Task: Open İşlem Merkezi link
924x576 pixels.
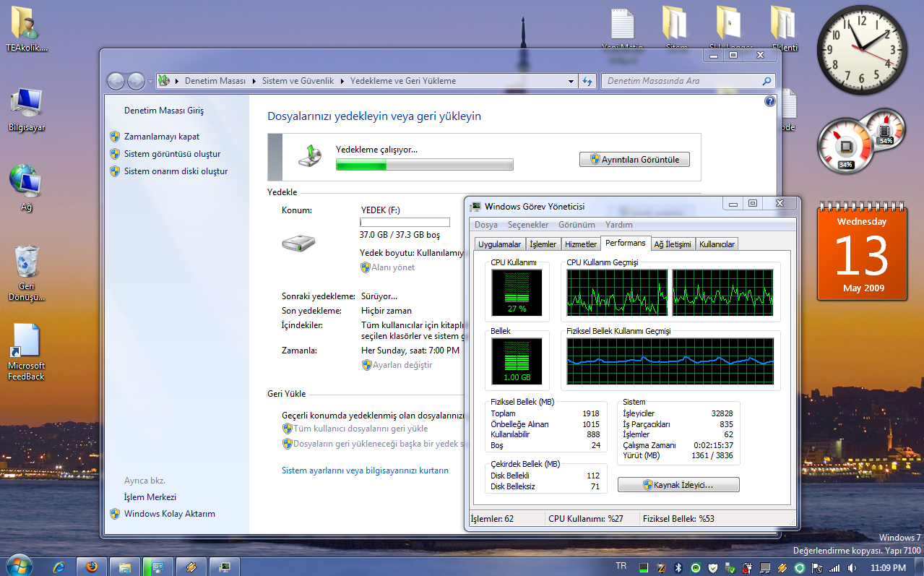Action: [x=150, y=497]
